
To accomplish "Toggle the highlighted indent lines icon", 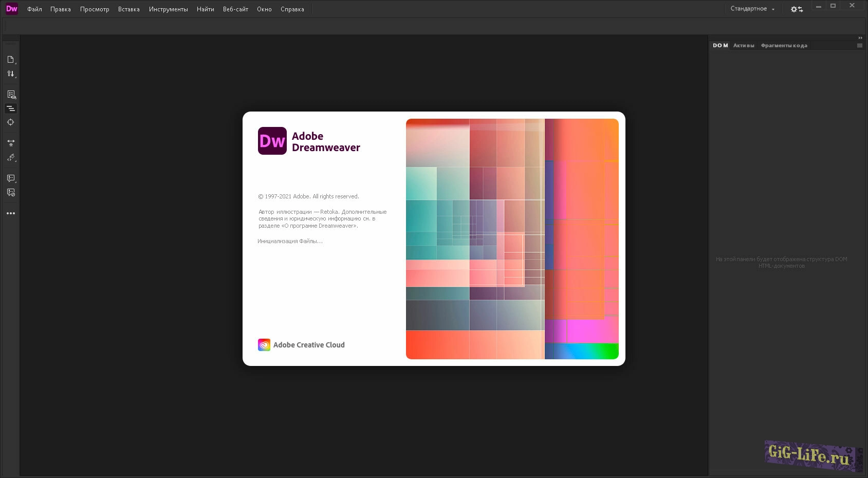I will 11,108.
